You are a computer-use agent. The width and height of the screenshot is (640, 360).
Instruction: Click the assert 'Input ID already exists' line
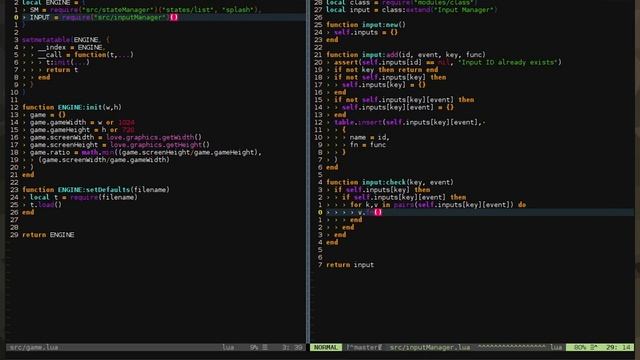(x=448, y=62)
